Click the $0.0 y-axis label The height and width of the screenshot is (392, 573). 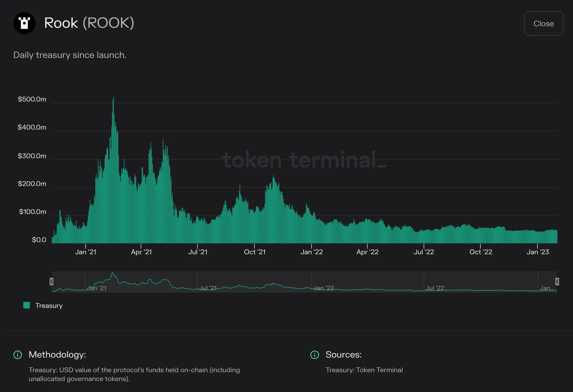39,240
